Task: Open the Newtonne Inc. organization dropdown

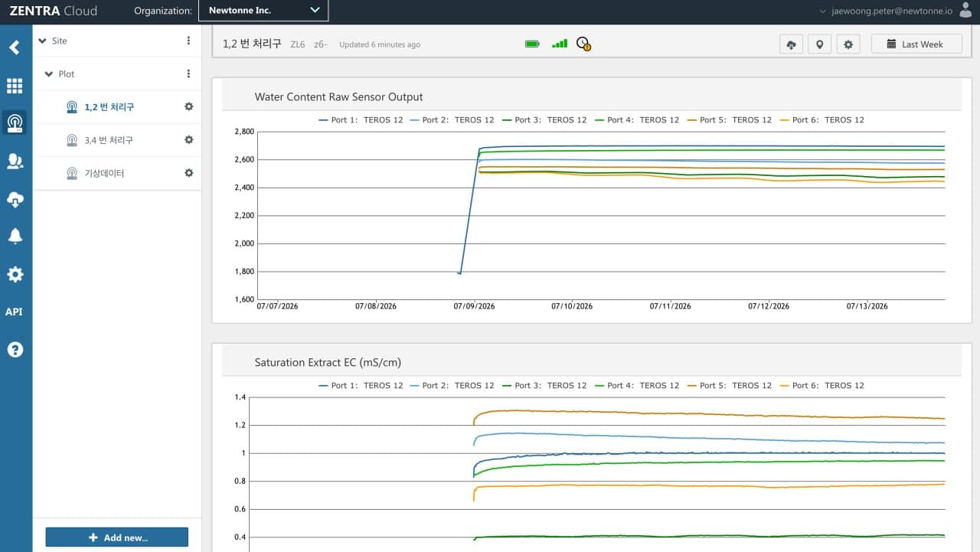Action: tap(263, 10)
